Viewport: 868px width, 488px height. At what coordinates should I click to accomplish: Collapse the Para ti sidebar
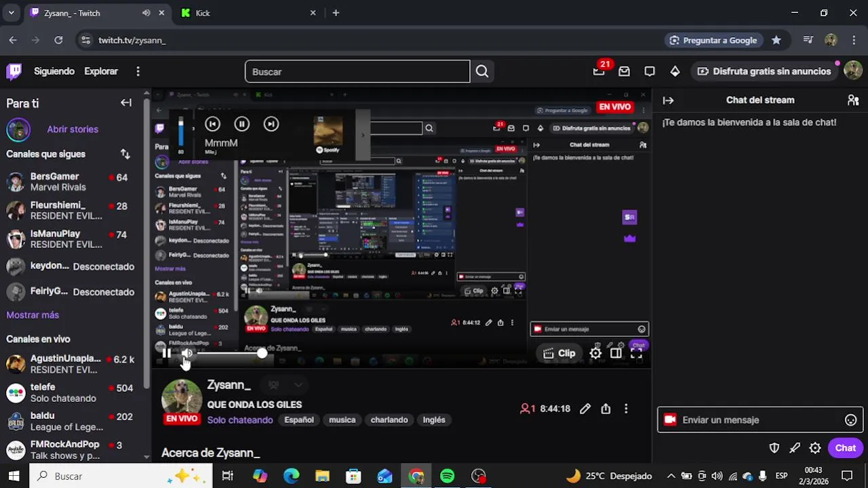click(x=126, y=103)
